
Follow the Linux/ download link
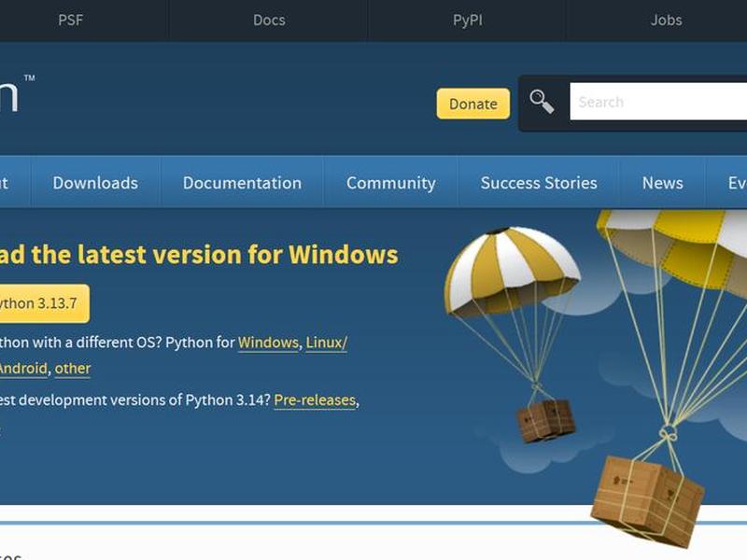tap(326, 343)
